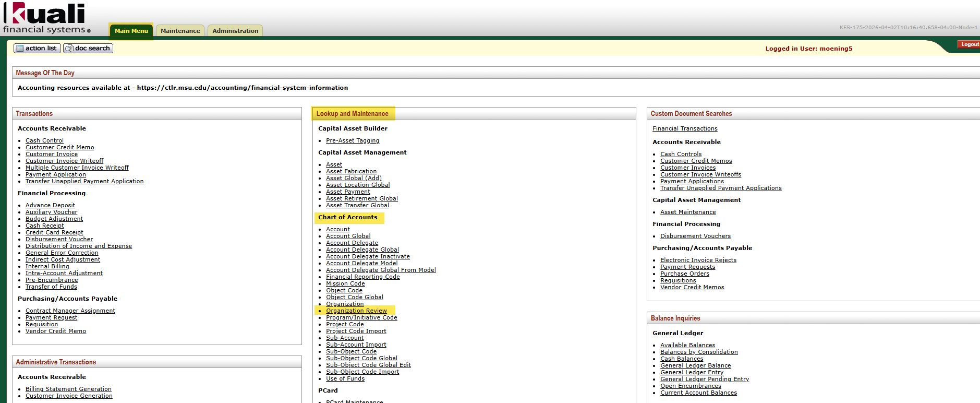Select the Object Code Global link
This screenshot has width=980, height=403.
pyautogui.click(x=355, y=297)
